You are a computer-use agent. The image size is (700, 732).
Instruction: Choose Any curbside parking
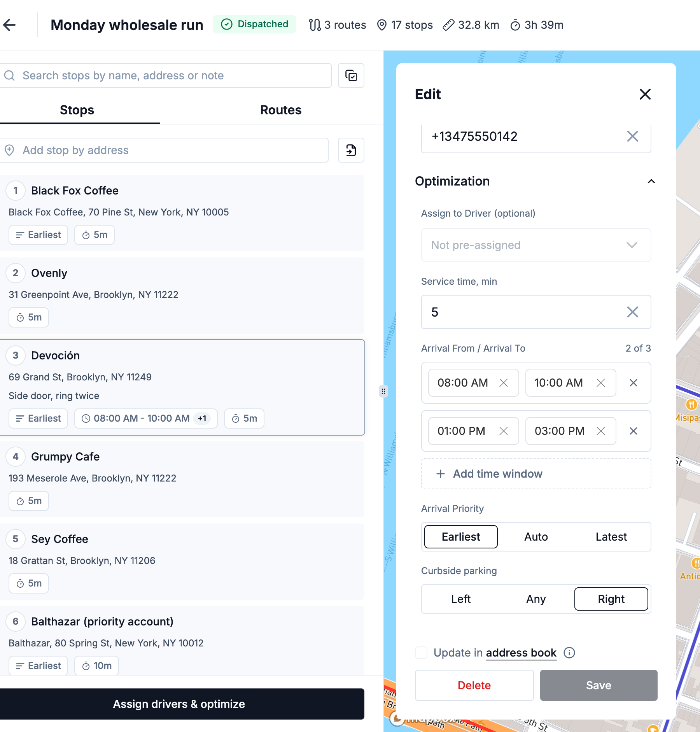tap(536, 599)
